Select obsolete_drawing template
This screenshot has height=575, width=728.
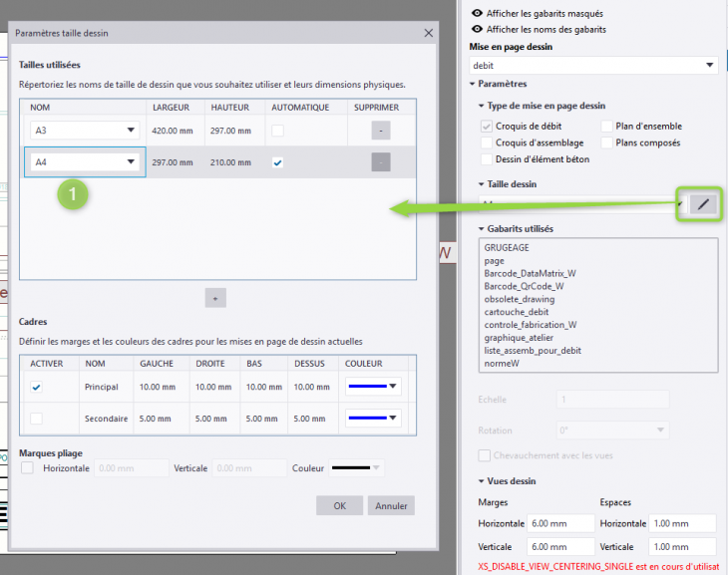pyautogui.click(x=519, y=299)
